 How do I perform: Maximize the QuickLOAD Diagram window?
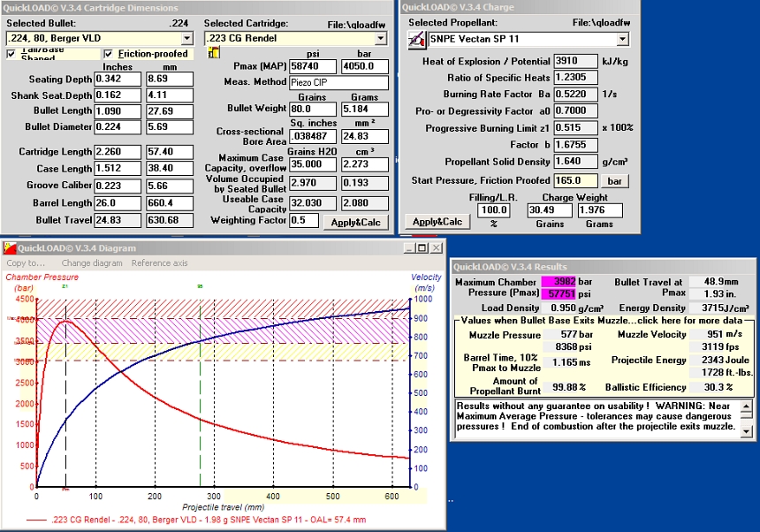(x=422, y=248)
